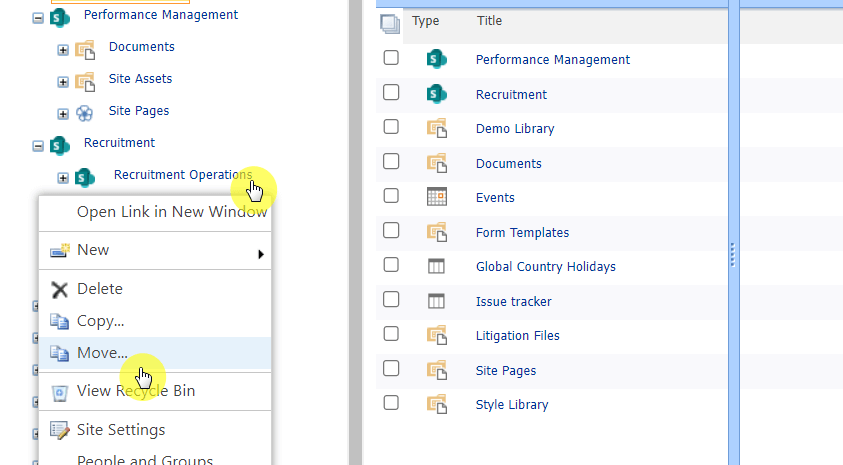Open the Demo Library link
Viewport: 843px width, 465px height.
515,129
